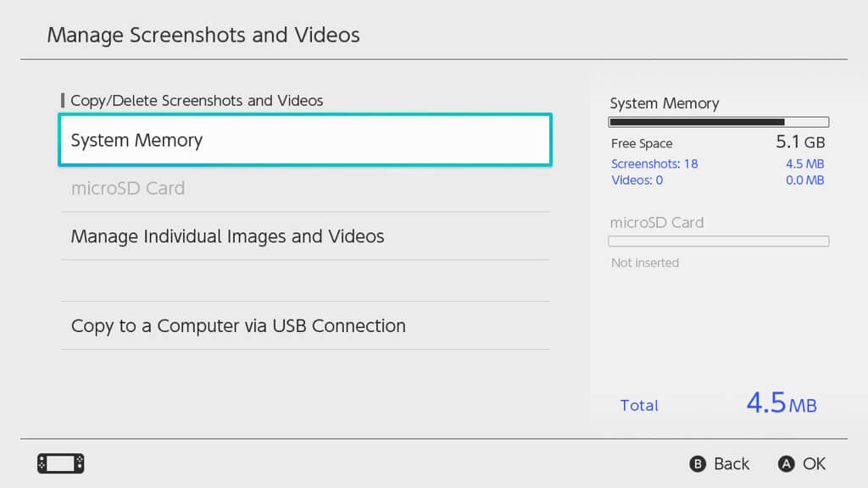Click the Free Space label
This screenshot has height=488, width=868.
[x=642, y=143]
